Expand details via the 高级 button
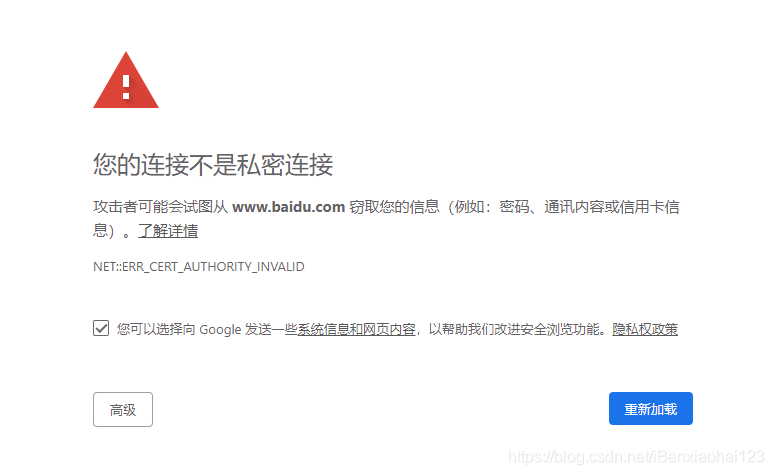This screenshot has height=475, width=774. pos(123,409)
